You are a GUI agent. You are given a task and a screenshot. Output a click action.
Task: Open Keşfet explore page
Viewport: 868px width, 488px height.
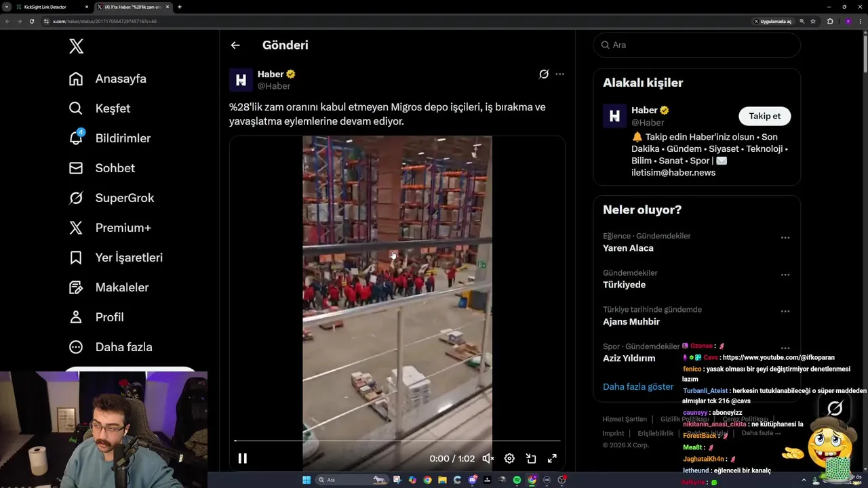99,108
